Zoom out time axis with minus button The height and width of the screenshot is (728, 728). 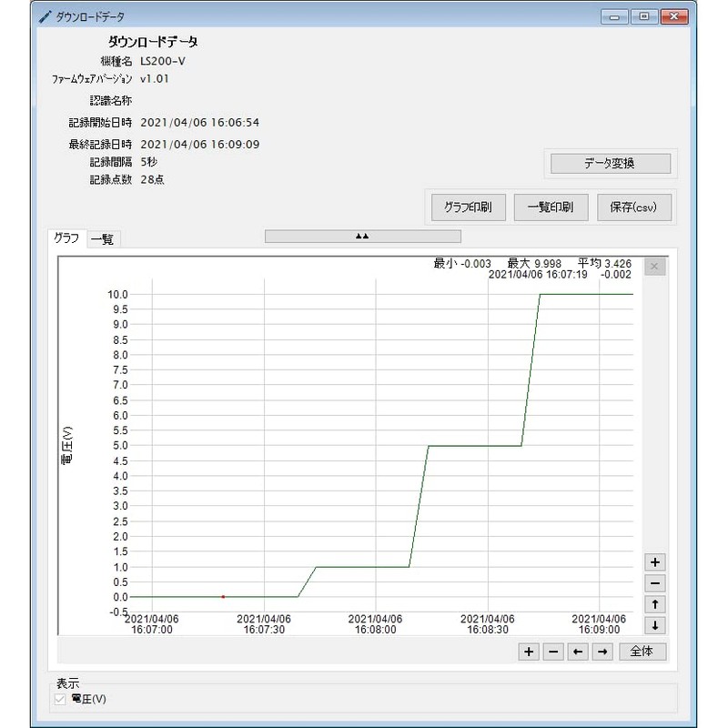click(553, 652)
